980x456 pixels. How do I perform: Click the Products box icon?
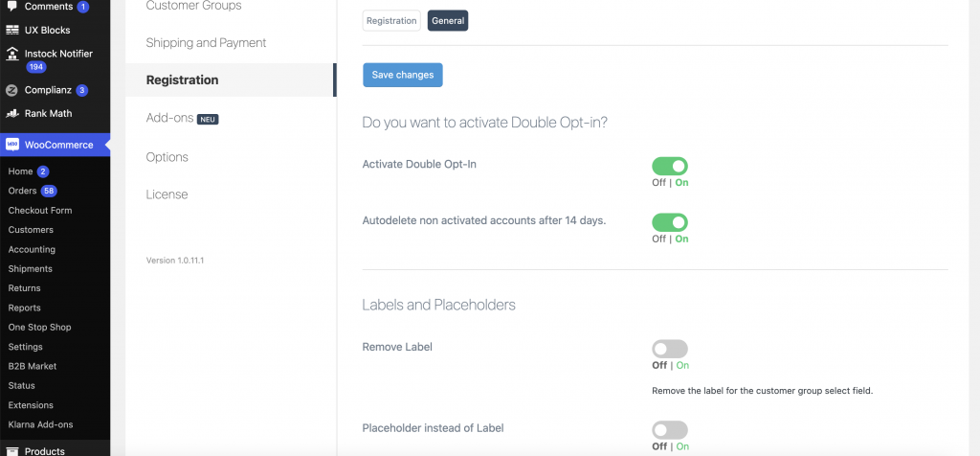point(11,451)
